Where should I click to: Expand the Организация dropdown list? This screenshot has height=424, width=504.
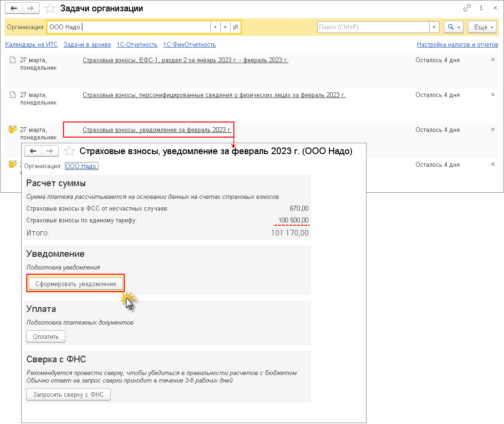[x=215, y=27]
